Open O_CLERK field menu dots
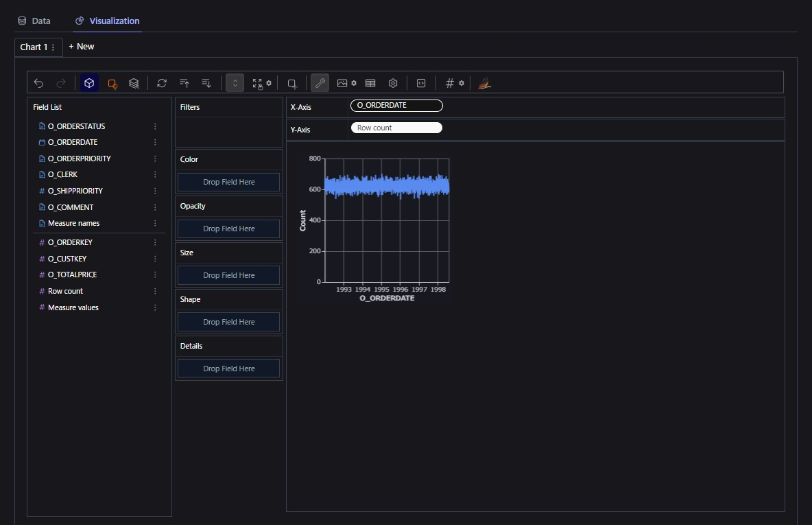This screenshot has width=812, height=525. (155, 174)
